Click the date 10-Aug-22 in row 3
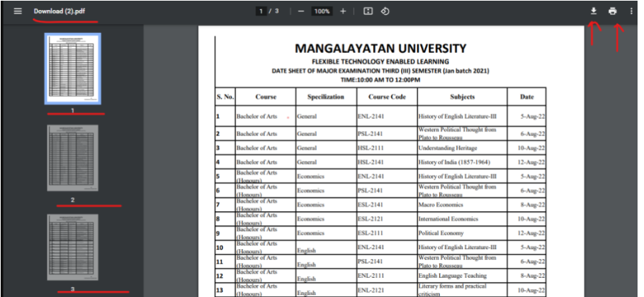 (x=532, y=148)
